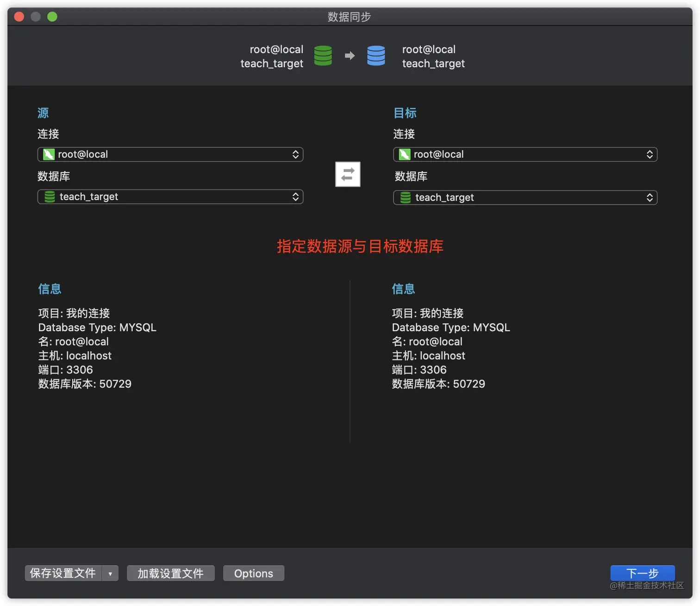Swap source and target with the exchange button
The image size is (700, 606).
pos(348,174)
